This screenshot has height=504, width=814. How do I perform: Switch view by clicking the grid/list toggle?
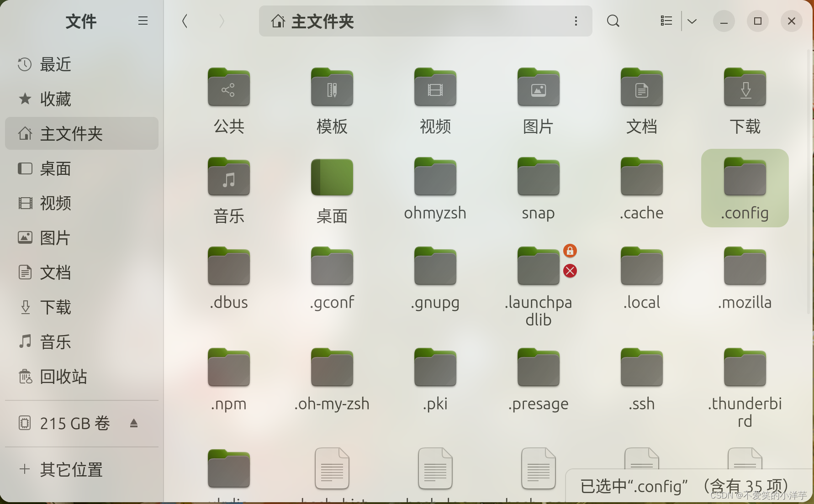click(666, 21)
